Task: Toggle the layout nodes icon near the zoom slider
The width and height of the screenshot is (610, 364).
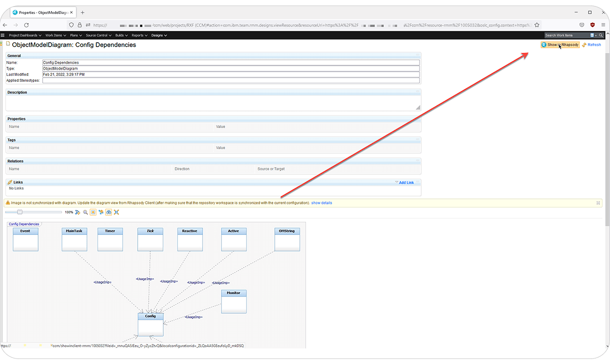Action: click(76, 212)
